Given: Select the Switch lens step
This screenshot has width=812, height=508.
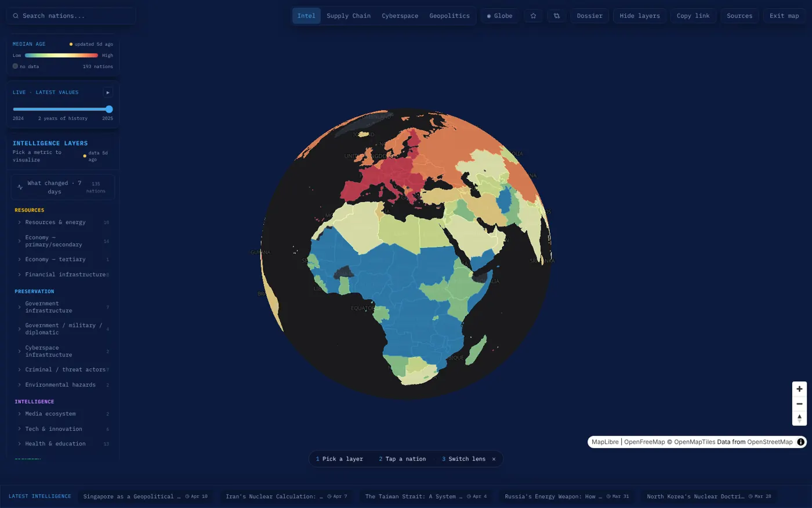Looking at the screenshot, I should tap(464, 459).
